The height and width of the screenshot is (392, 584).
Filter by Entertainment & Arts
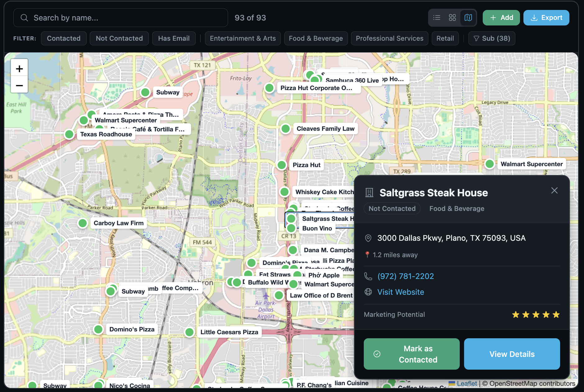click(x=243, y=39)
